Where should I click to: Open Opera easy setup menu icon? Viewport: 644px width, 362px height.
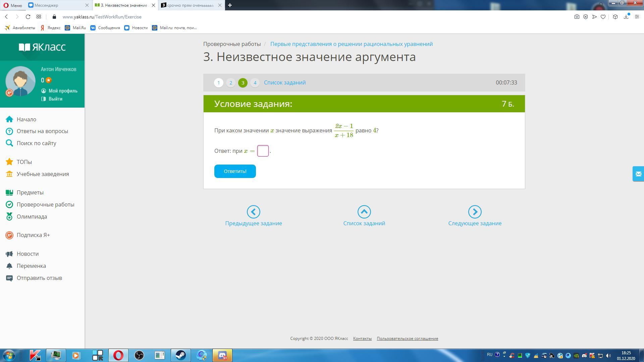click(x=637, y=17)
